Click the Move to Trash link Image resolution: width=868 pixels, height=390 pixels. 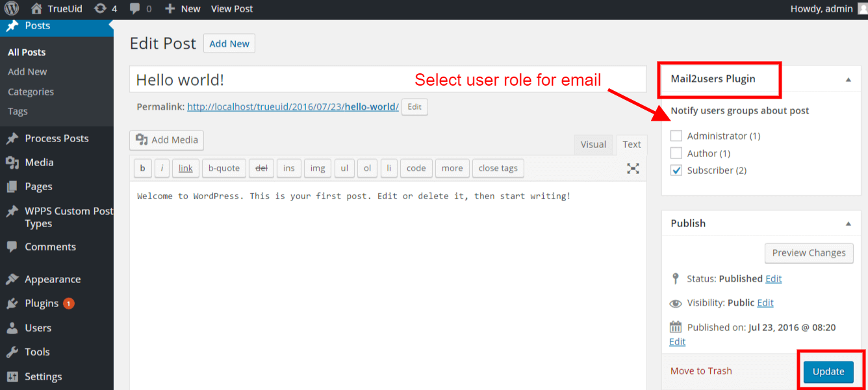click(x=701, y=371)
